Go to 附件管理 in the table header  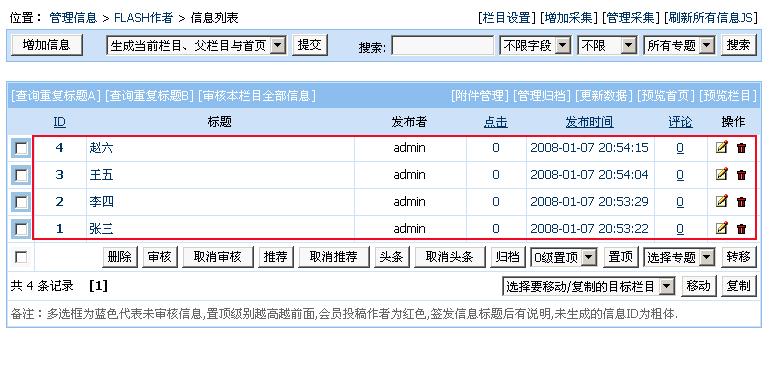pos(479,96)
